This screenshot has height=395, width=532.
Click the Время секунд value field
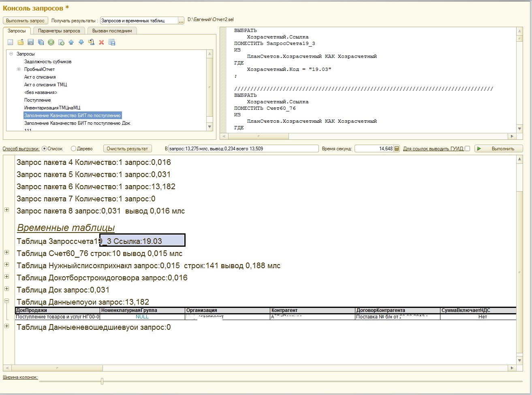374,149
